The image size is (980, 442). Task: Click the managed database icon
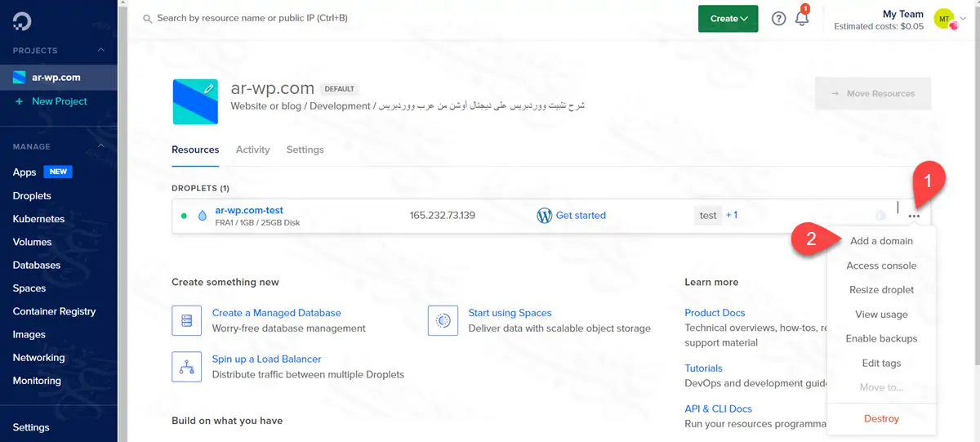click(186, 320)
